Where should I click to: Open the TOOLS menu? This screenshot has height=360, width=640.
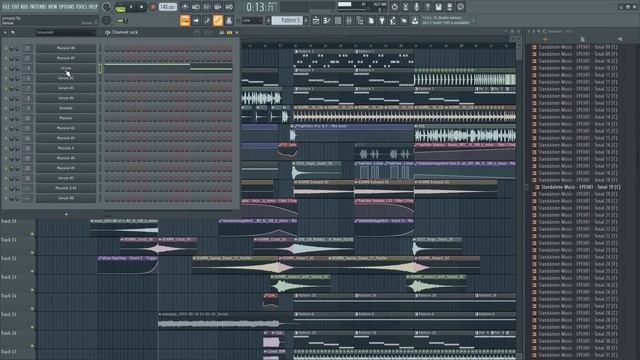coord(81,7)
